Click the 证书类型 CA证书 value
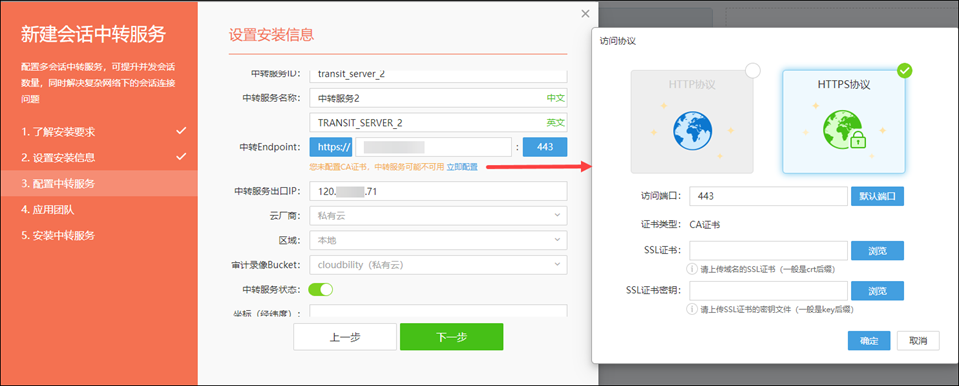Screen dimensions: 960x386 pyautogui.click(x=705, y=224)
